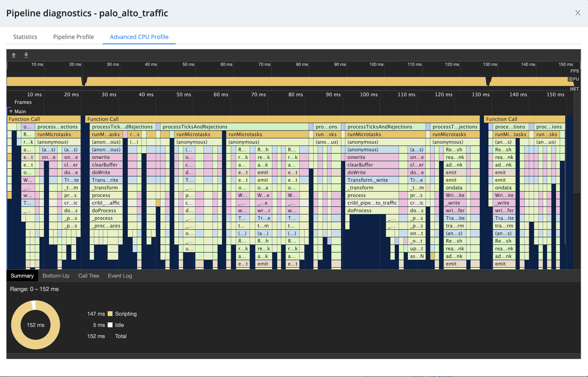This screenshot has height=377, width=588.
Task: Click the NET row label
Action: pos(575,89)
